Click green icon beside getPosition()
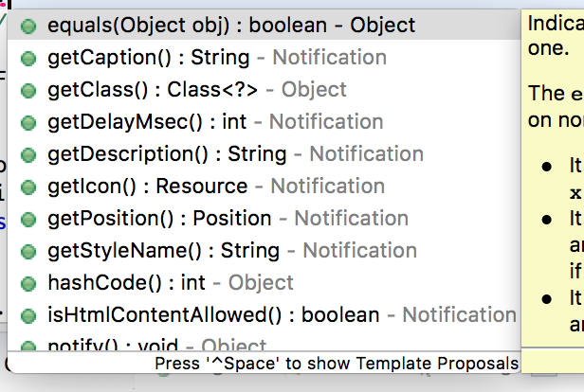The width and height of the screenshot is (584, 392). [28, 219]
